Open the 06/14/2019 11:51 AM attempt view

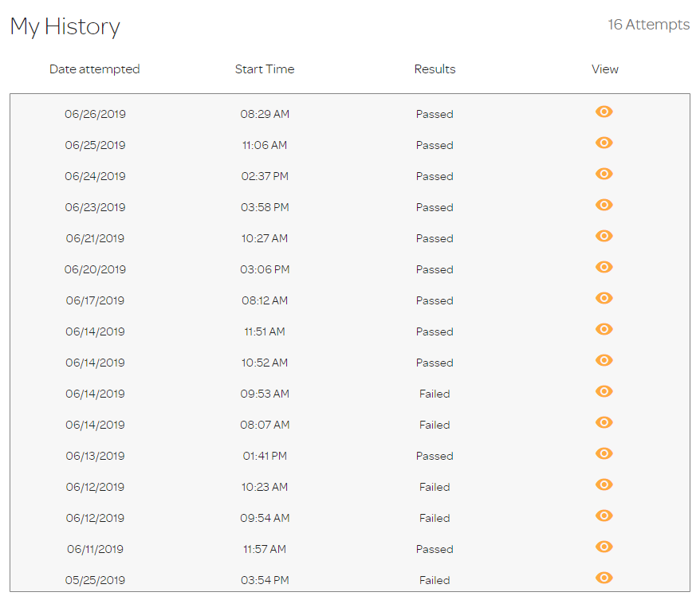pos(604,329)
